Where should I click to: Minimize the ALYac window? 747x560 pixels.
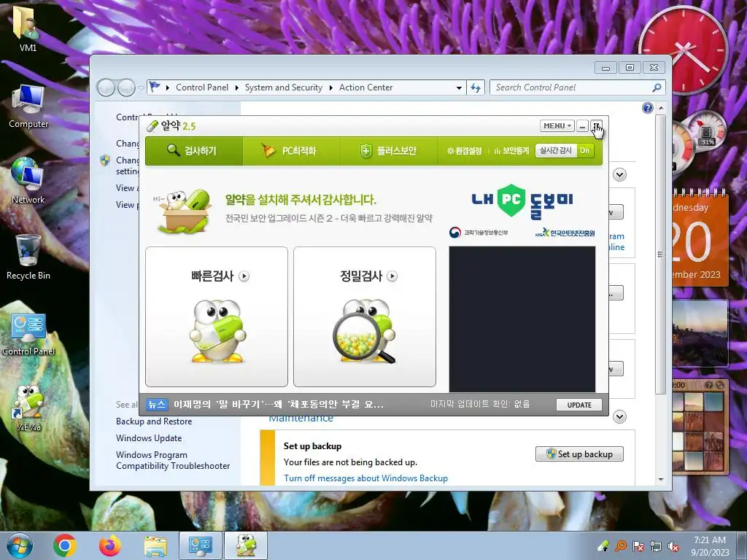pyautogui.click(x=582, y=126)
